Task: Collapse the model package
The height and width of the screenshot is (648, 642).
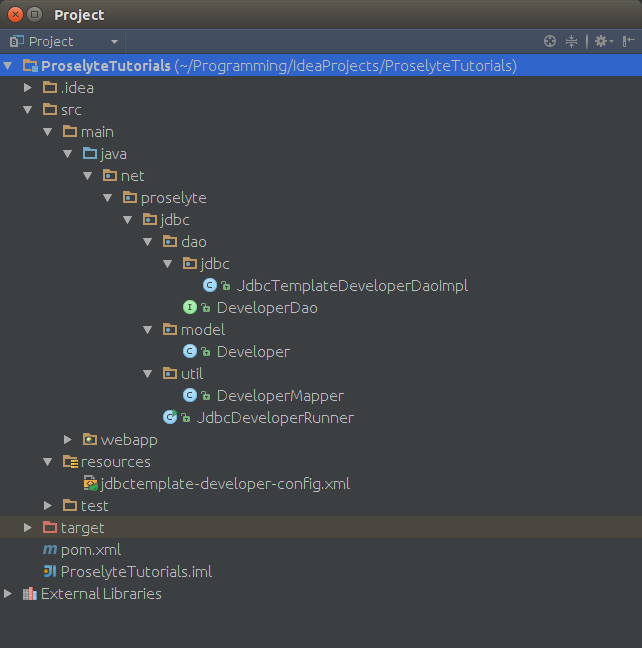Action: pyautogui.click(x=148, y=330)
